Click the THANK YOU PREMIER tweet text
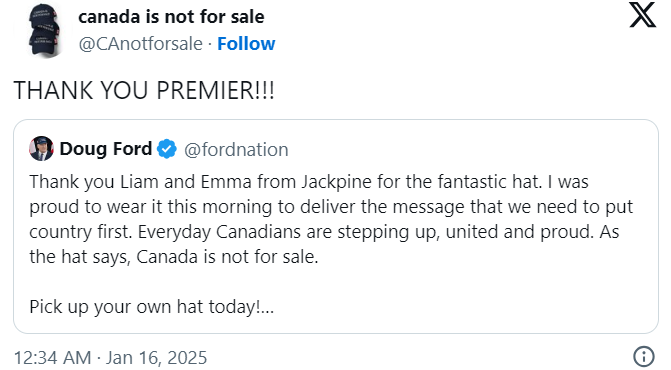 [x=144, y=90]
